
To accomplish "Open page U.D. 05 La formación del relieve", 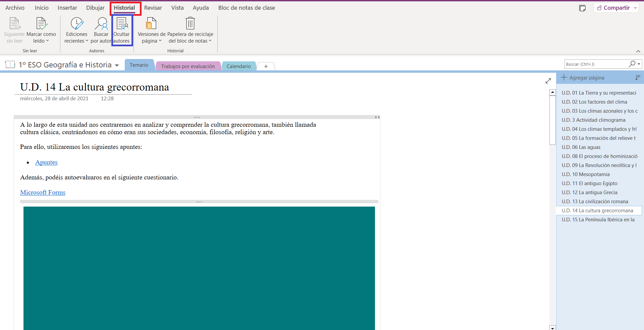I will [599, 138].
